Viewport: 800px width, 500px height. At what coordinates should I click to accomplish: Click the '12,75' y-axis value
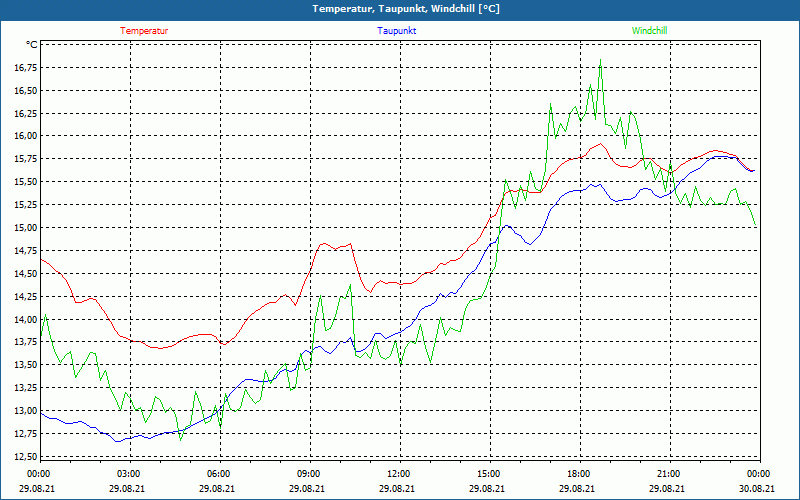(x=27, y=434)
